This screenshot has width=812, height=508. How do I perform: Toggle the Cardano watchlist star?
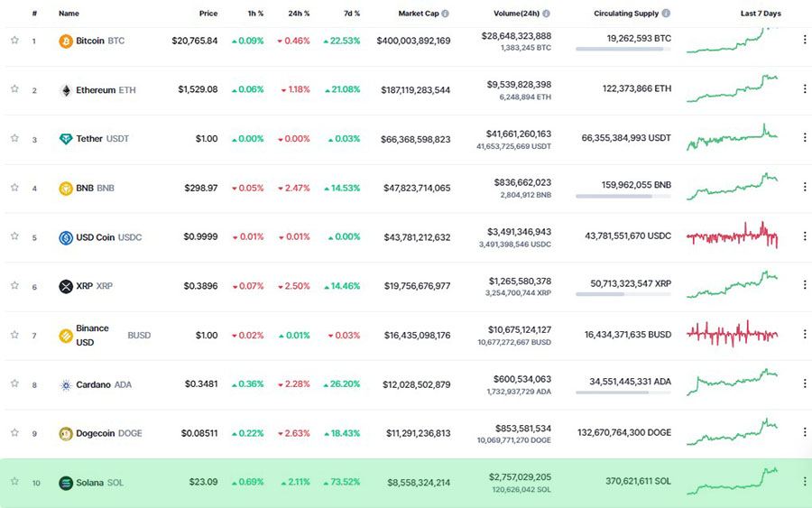14,383
